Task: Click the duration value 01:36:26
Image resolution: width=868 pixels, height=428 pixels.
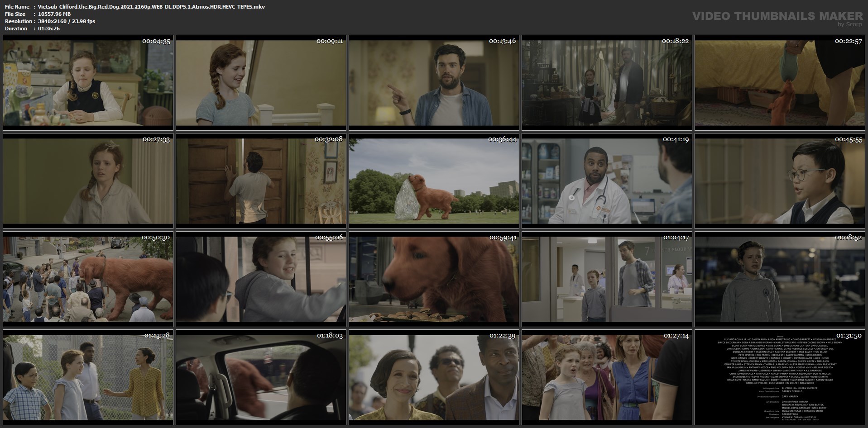Action: [49, 29]
